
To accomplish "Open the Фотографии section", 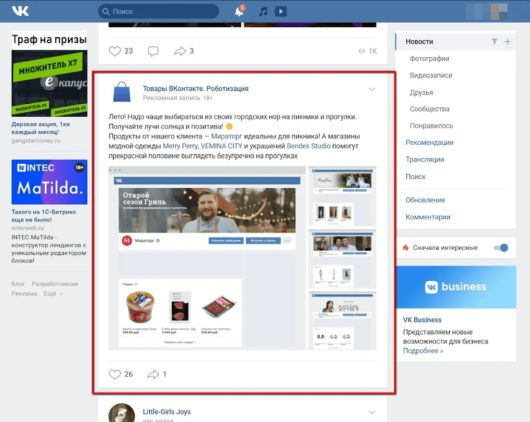I will click(429, 59).
